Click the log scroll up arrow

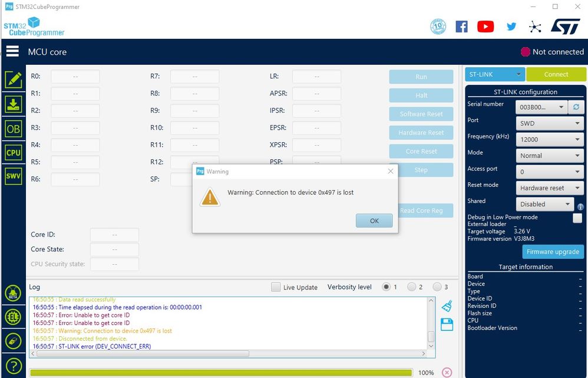(x=431, y=300)
